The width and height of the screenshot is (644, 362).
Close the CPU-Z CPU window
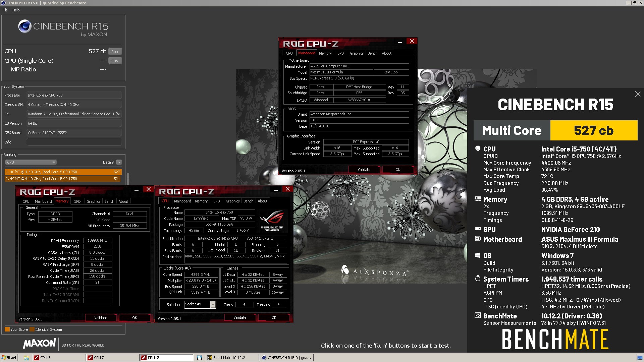point(287,189)
